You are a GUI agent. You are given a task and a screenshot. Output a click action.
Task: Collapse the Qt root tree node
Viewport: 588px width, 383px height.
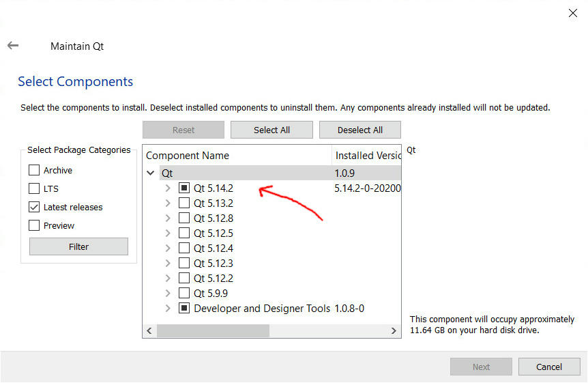pos(150,173)
